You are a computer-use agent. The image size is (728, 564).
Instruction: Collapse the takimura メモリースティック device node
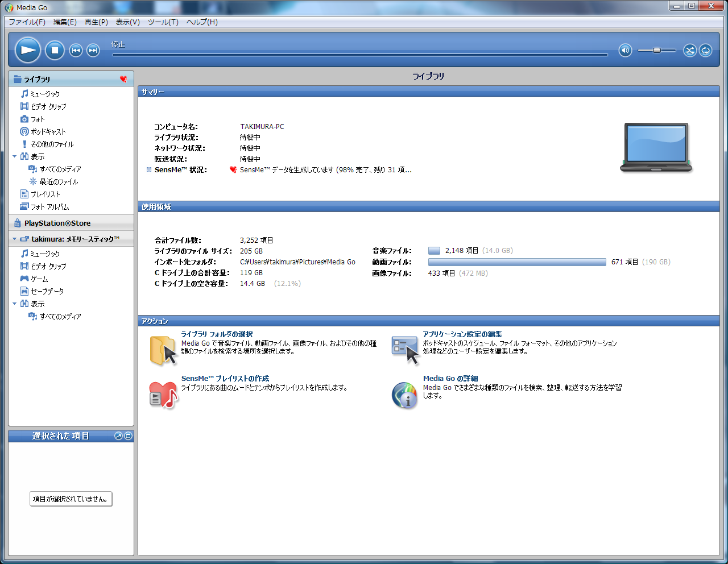tap(15, 239)
